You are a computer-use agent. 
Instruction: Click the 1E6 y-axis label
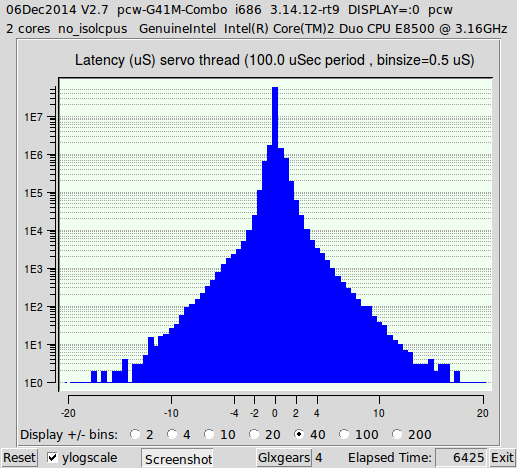[33, 155]
